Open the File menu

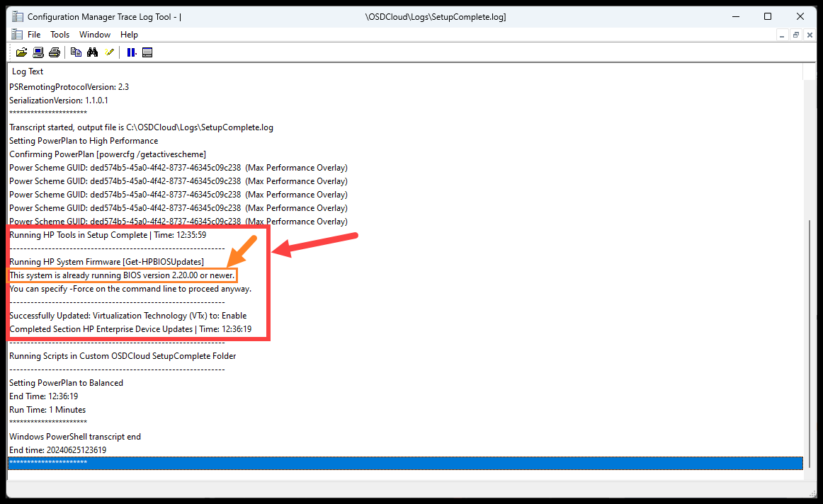(34, 35)
